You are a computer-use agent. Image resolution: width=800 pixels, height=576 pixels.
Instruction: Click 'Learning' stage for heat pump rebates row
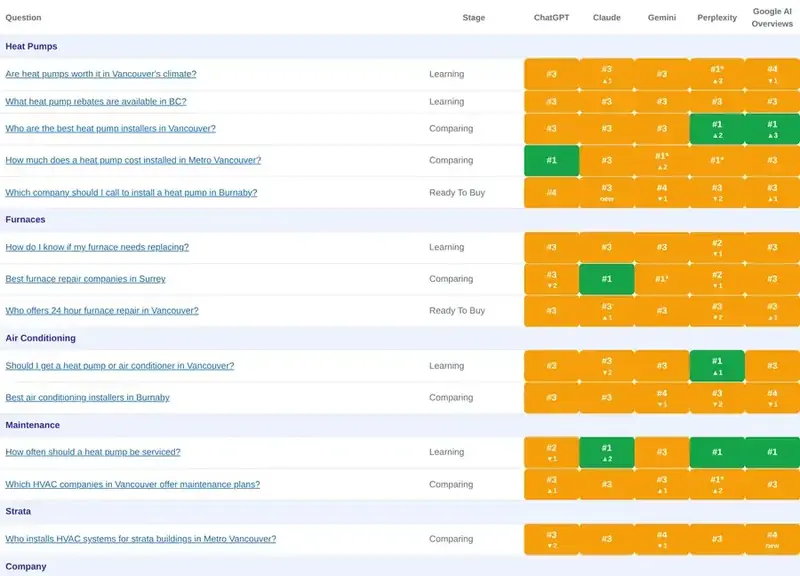[446, 102]
